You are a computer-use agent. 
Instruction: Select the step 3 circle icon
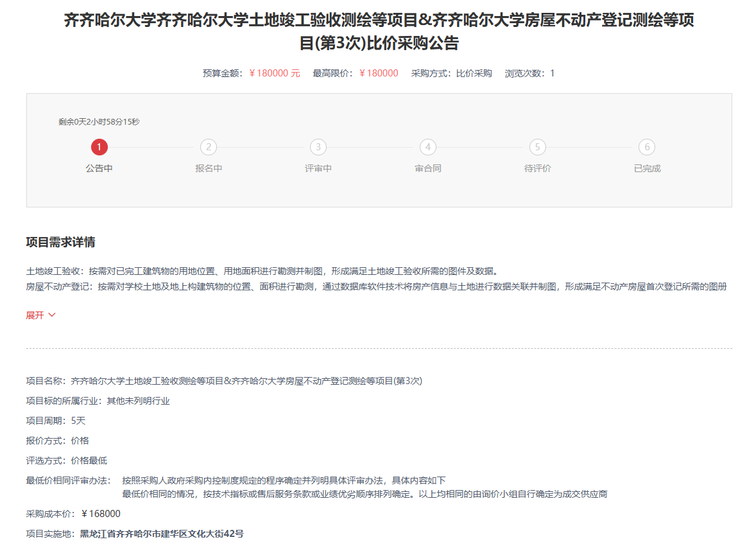coord(318,148)
